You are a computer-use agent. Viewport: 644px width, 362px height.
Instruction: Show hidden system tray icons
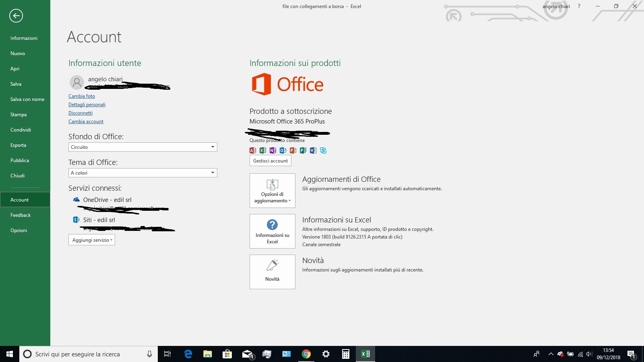point(551,354)
